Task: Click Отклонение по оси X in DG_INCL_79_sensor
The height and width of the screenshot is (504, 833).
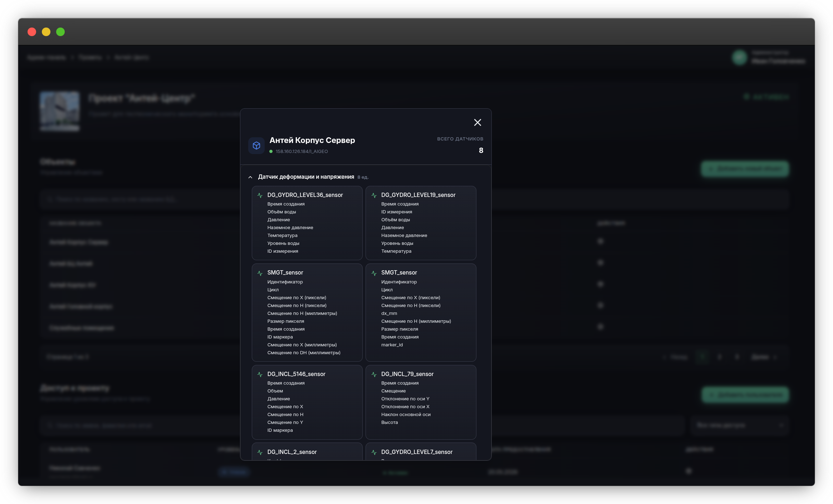Action: pyautogui.click(x=405, y=407)
